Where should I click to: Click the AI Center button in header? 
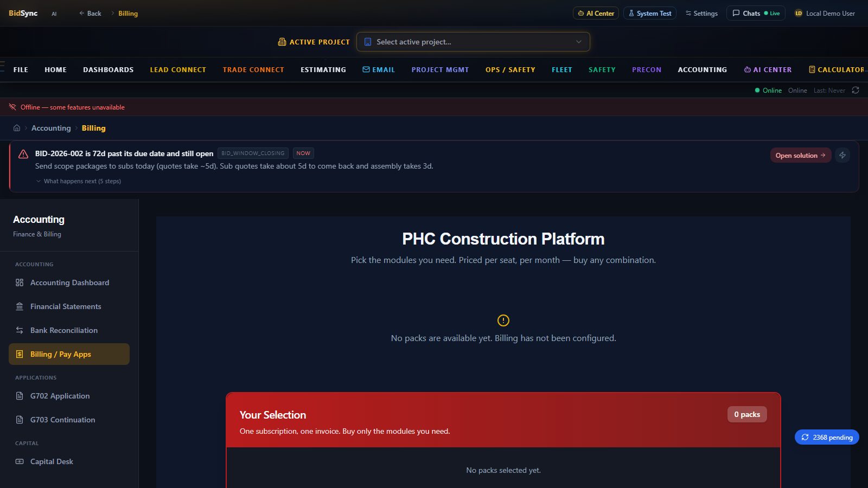(x=596, y=13)
